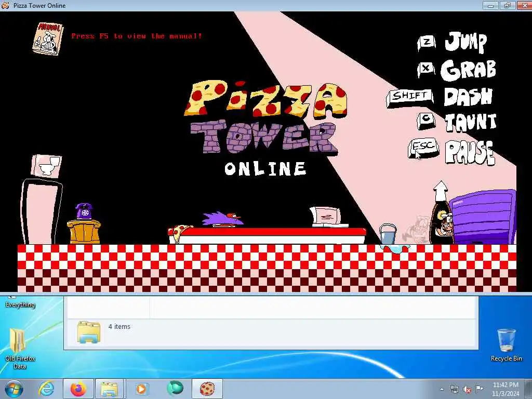Click the Pizza Tower Online title bar icon
Image resolution: width=532 pixels, height=399 pixels.
click(x=5, y=5)
